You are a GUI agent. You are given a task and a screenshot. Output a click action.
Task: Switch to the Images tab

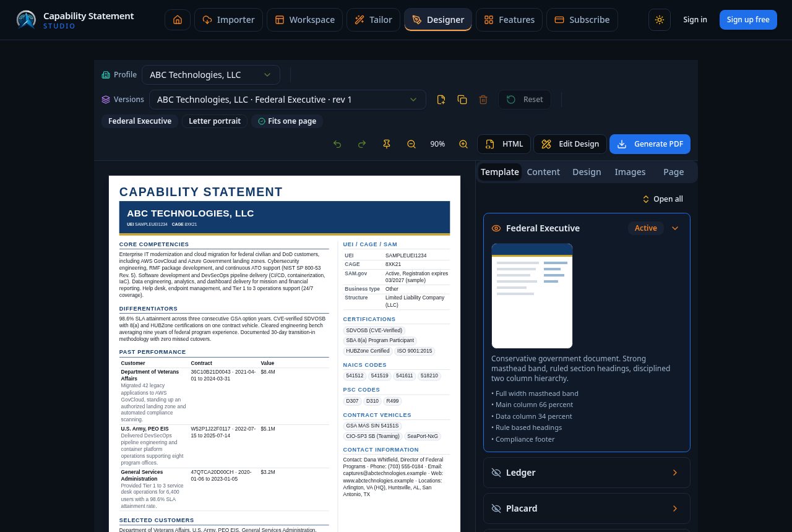630,172
